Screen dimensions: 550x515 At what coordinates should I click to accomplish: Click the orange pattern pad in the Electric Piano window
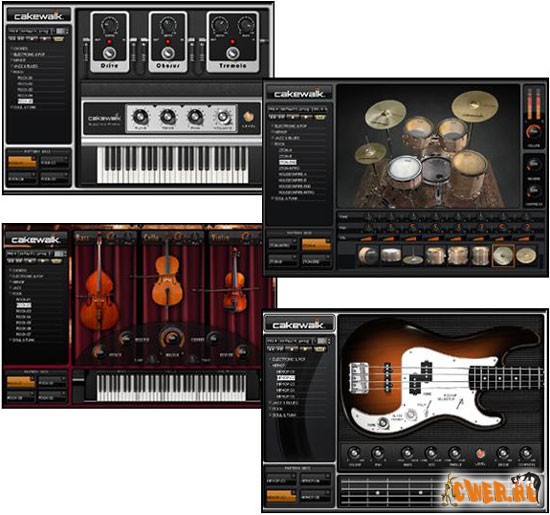click(x=22, y=162)
